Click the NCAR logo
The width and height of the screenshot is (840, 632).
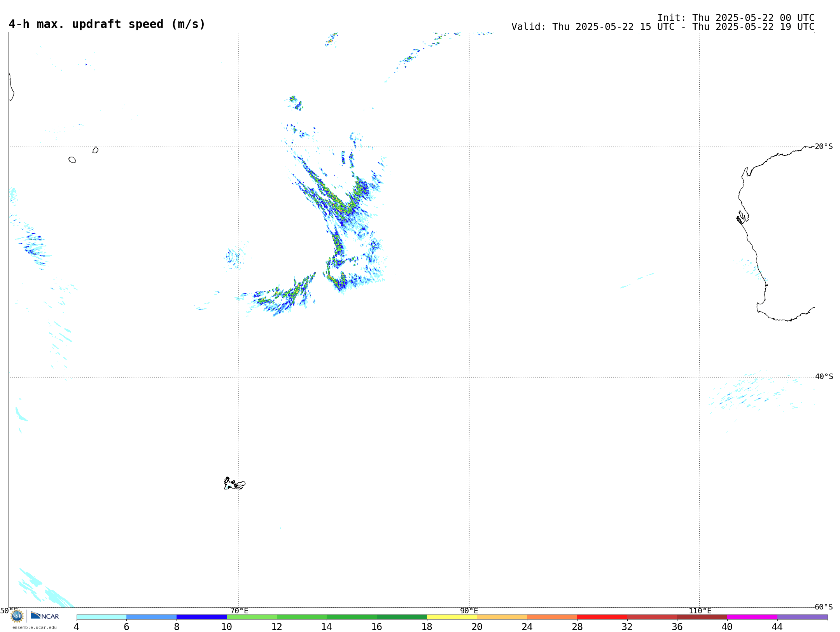[45, 616]
